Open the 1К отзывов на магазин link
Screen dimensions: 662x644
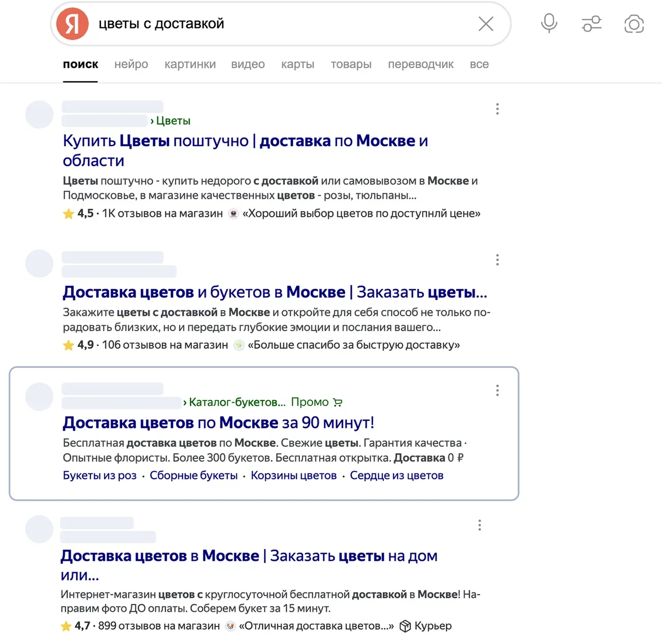[163, 213]
